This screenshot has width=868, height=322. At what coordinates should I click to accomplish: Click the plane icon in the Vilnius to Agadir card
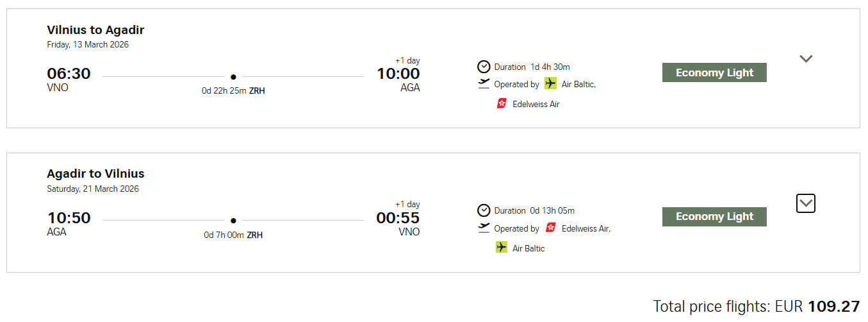click(x=484, y=83)
